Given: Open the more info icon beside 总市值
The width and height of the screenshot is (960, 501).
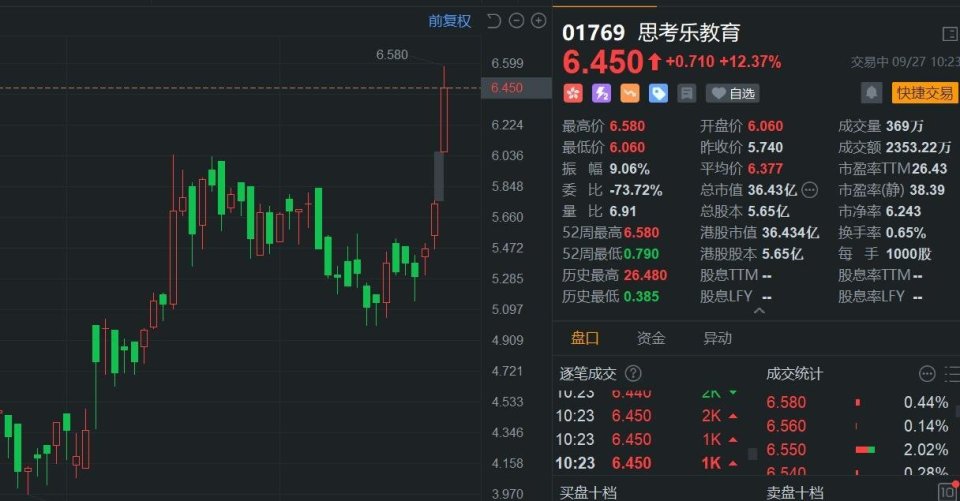Looking at the screenshot, I should (809, 190).
